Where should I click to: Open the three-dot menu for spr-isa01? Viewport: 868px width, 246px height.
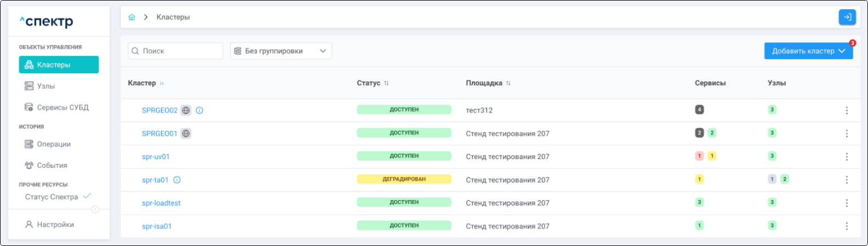click(x=847, y=226)
